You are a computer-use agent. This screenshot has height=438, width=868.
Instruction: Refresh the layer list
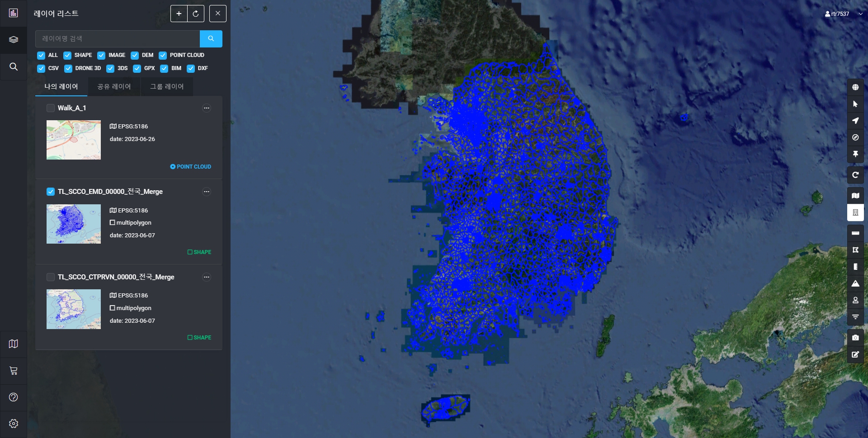click(196, 14)
